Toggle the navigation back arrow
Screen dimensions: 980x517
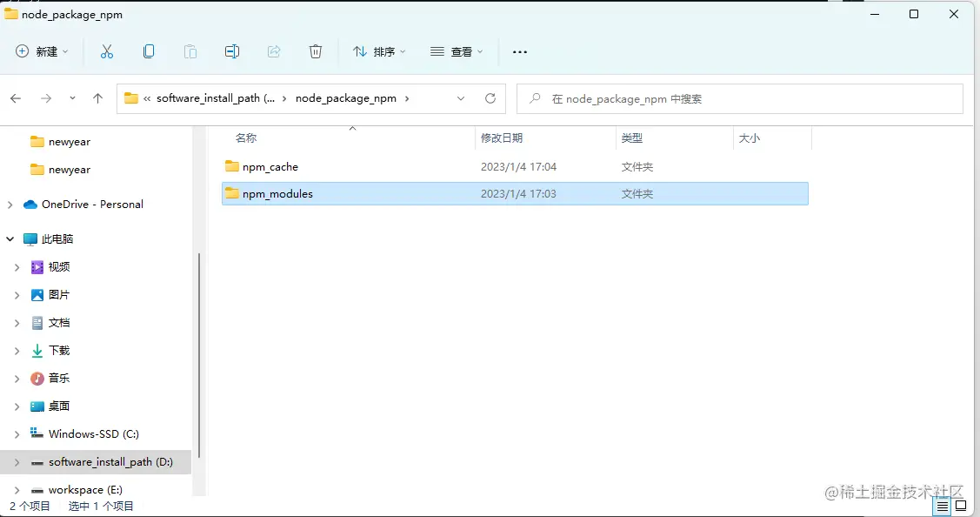pos(15,98)
